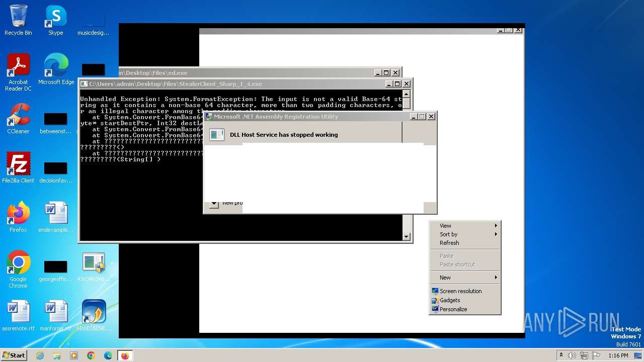The width and height of the screenshot is (644, 362).
Task: Open Edge from the taskbar
Action: point(108,355)
